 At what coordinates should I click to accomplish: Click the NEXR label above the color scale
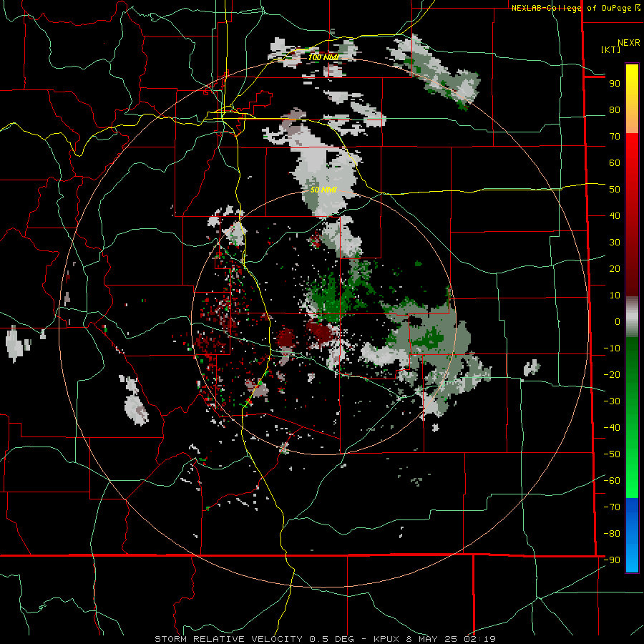(628, 43)
